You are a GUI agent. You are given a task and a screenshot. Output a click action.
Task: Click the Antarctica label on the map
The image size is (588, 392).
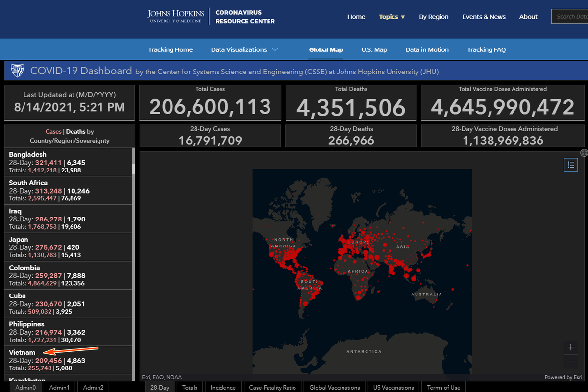click(x=364, y=352)
